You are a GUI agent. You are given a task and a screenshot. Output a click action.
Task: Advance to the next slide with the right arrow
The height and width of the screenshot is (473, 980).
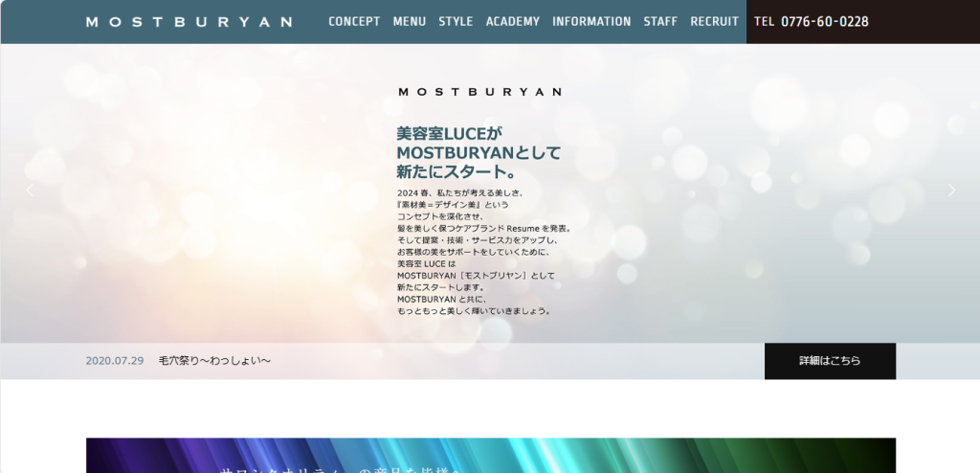click(950, 190)
